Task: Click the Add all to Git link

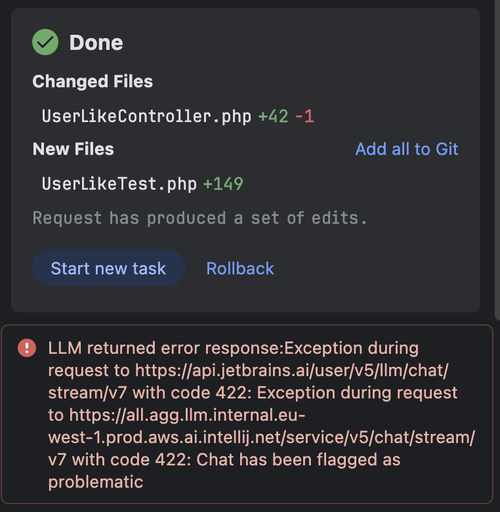Action: point(407,149)
